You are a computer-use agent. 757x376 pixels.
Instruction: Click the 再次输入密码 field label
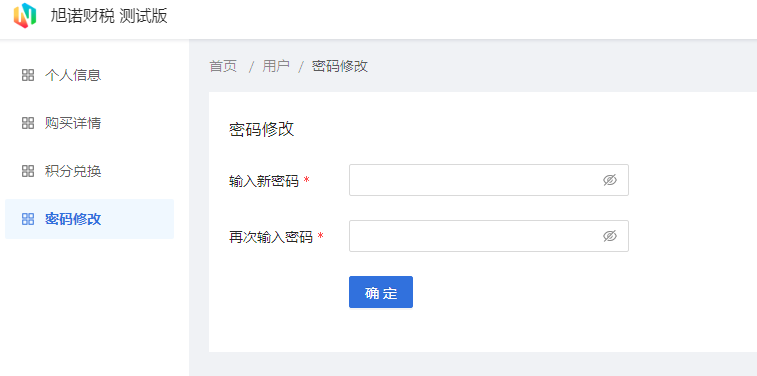(x=271, y=237)
